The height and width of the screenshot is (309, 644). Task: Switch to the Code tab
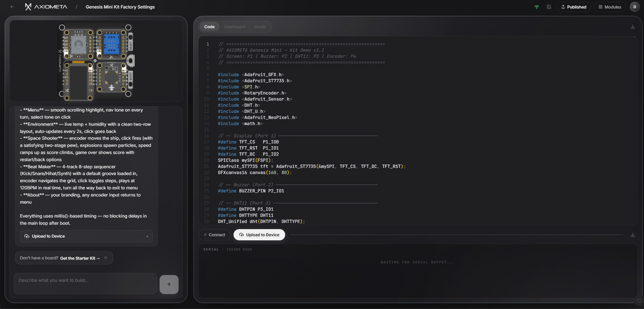click(209, 27)
